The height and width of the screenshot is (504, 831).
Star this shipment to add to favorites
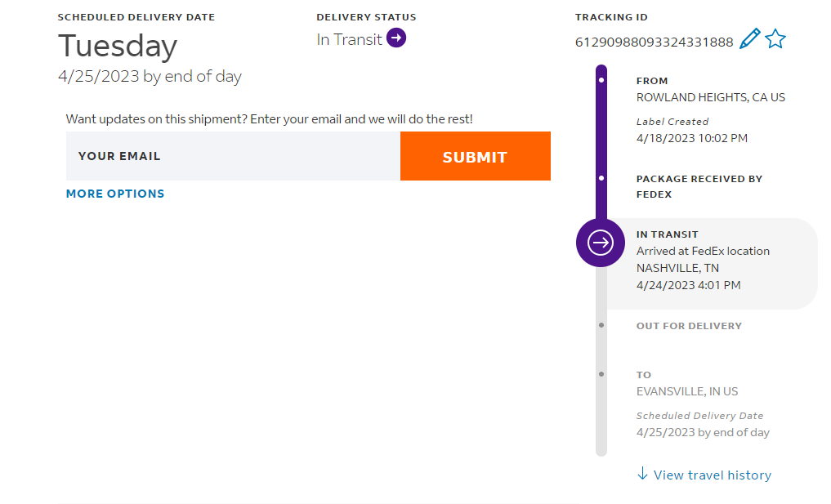click(x=775, y=39)
